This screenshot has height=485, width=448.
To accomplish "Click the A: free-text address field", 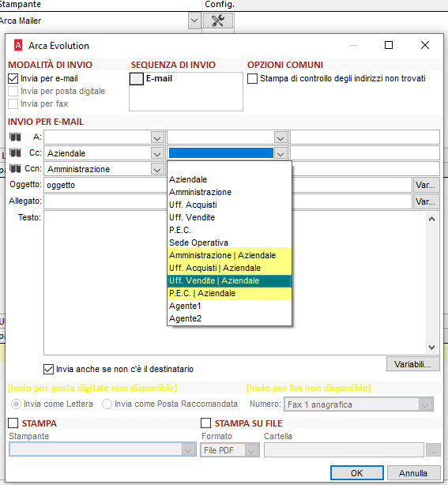I will click(x=365, y=137).
